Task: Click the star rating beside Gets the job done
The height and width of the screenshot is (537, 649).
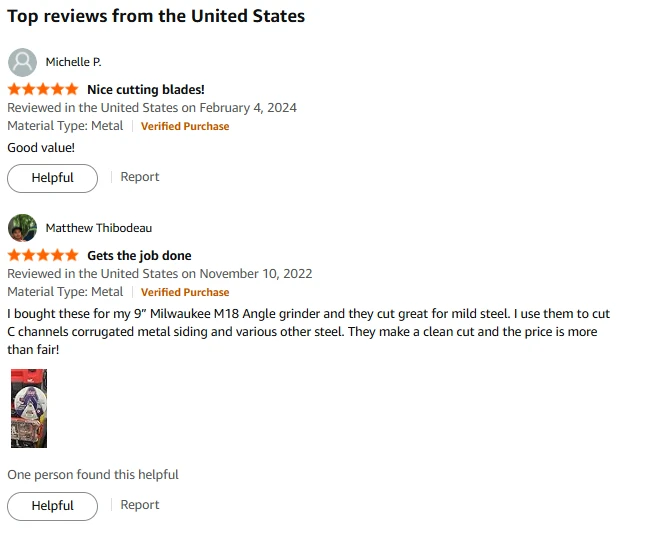Action: pos(43,255)
